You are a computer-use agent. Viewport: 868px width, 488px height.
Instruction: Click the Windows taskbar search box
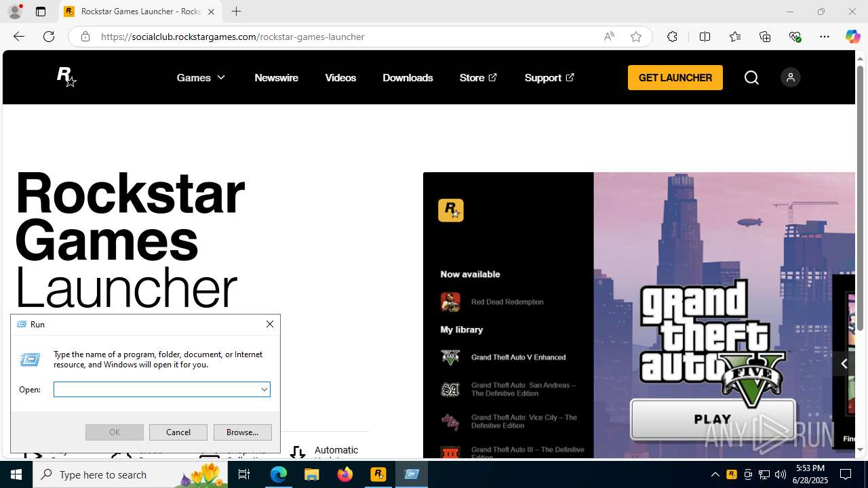tap(129, 474)
